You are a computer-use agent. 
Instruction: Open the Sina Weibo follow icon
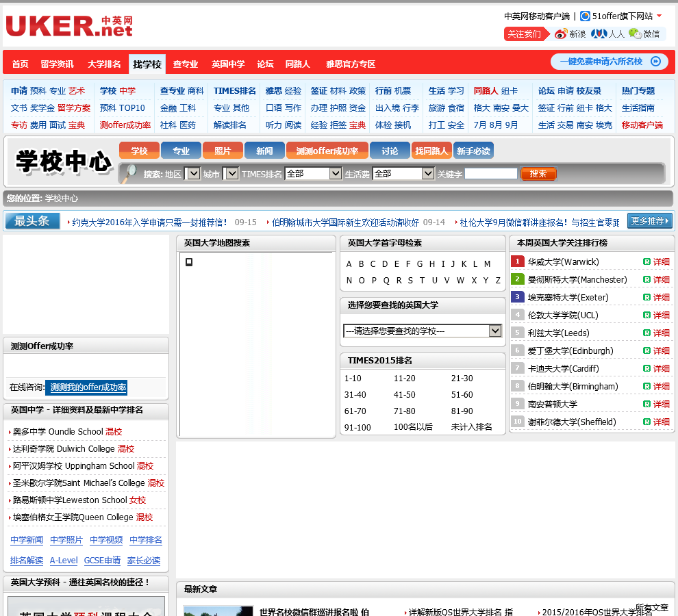[x=561, y=34]
